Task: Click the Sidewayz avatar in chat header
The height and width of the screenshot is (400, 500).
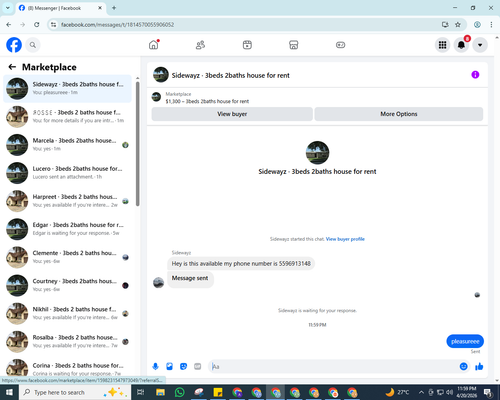Action: pos(161,75)
